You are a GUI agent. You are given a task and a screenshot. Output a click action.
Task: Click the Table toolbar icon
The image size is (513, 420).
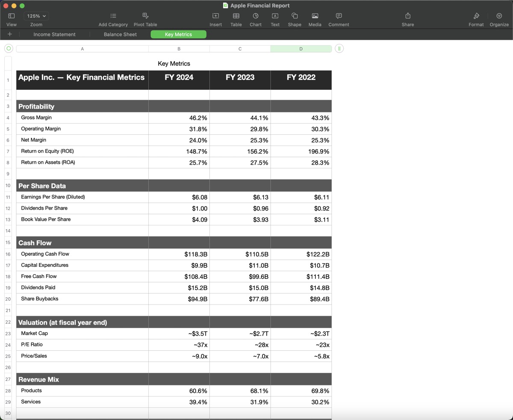click(236, 16)
